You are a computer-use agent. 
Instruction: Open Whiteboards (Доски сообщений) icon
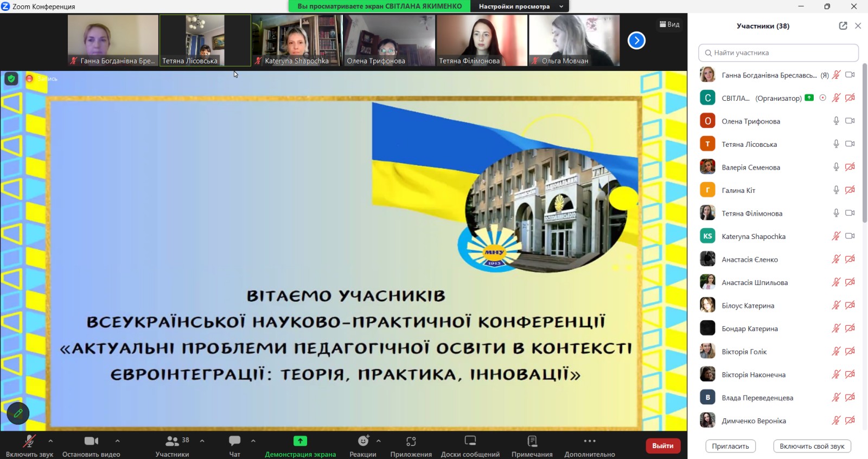(x=470, y=441)
